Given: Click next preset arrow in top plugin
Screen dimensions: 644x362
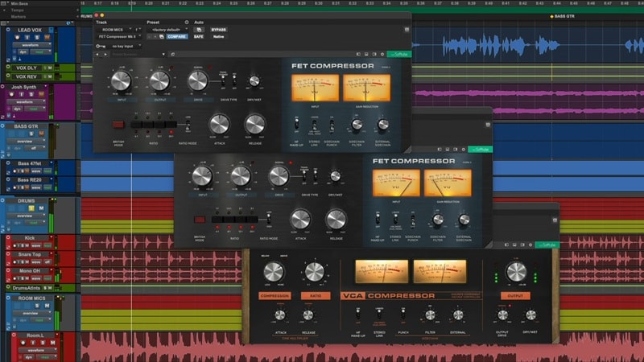Looking at the screenshot, I should (x=105, y=54).
